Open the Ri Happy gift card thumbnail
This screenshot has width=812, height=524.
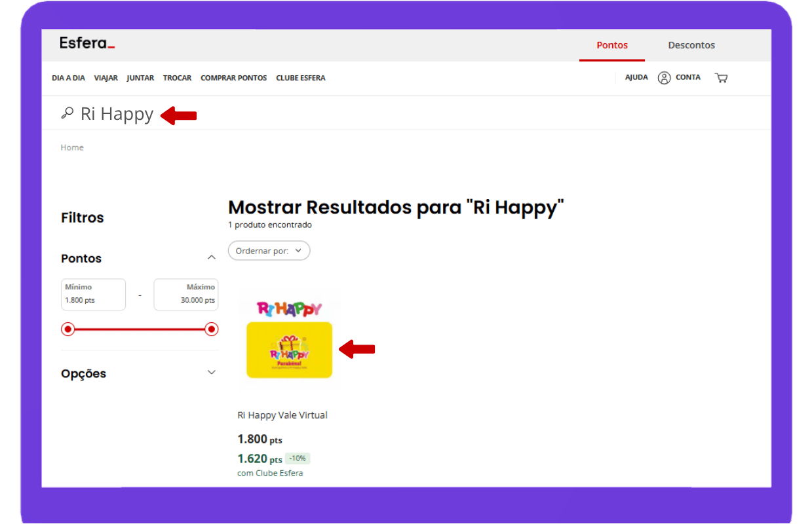[x=289, y=341]
